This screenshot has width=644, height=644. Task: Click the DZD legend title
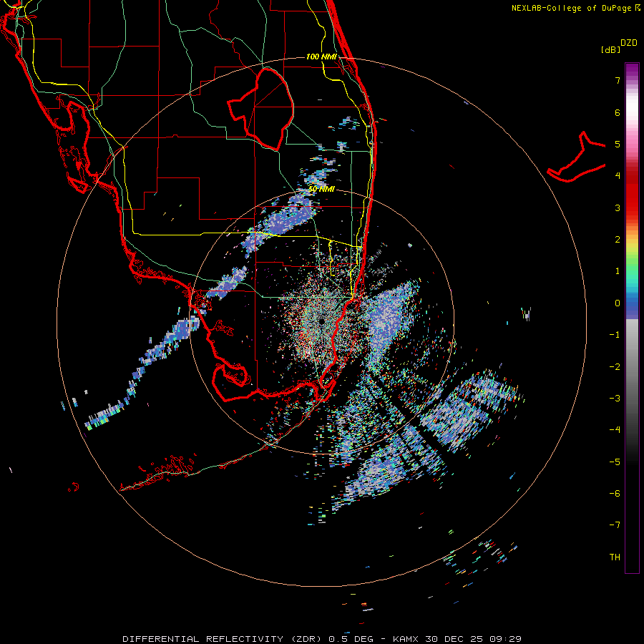coord(629,43)
